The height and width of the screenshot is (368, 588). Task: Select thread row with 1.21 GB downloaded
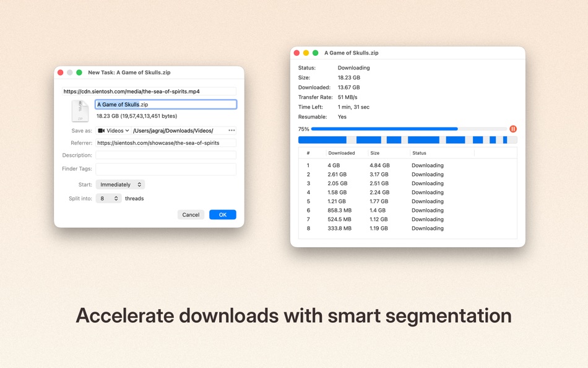(408, 201)
